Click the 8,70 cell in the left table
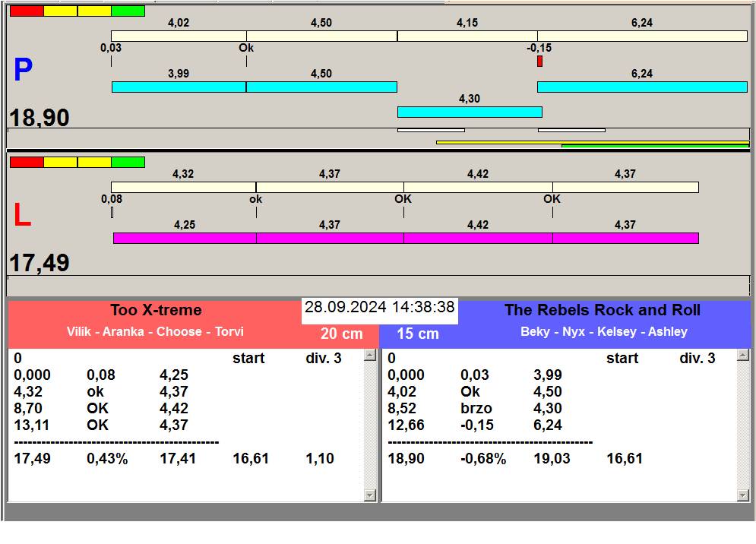Image resolution: width=756 pixels, height=544 pixels. pyautogui.click(x=28, y=408)
